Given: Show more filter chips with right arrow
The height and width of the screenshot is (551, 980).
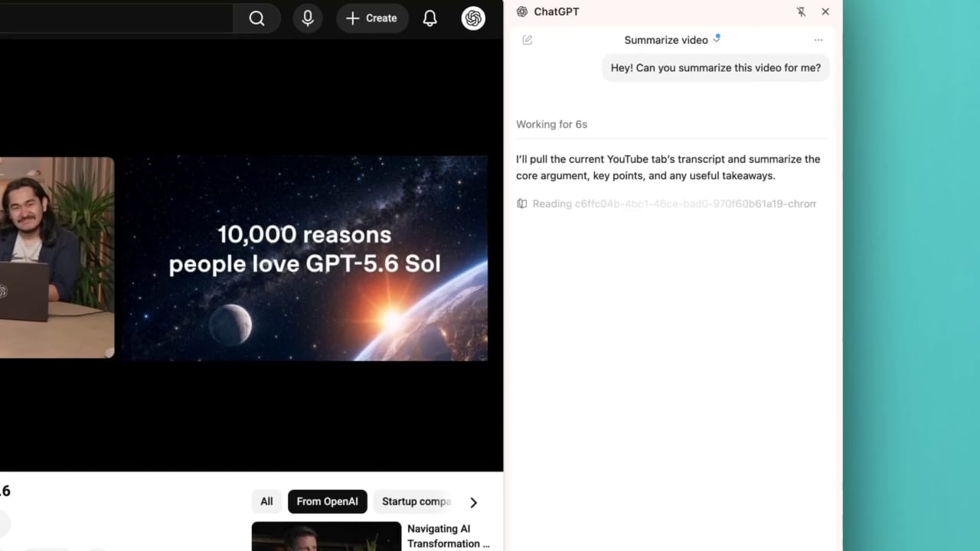Looking at the screenshot, I should click(473, 502).
